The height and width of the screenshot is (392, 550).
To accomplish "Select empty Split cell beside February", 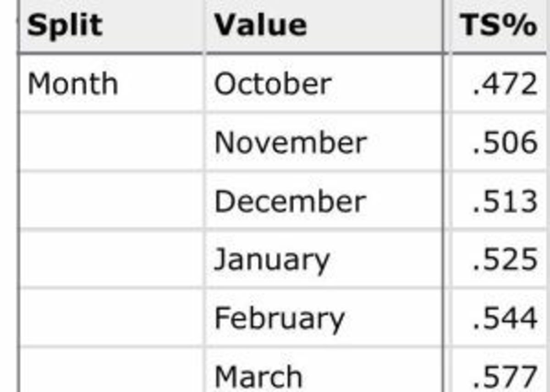I will click(111, 318).
